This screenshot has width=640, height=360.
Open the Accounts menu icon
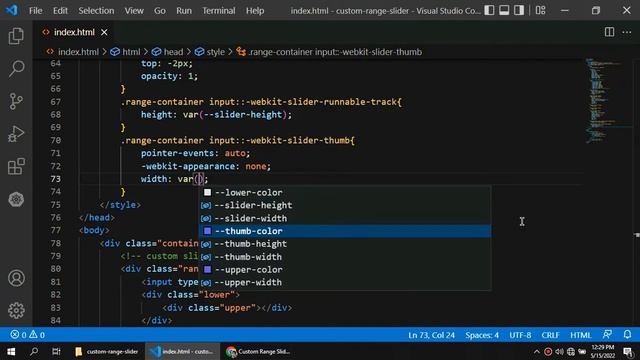pos(16,278)
